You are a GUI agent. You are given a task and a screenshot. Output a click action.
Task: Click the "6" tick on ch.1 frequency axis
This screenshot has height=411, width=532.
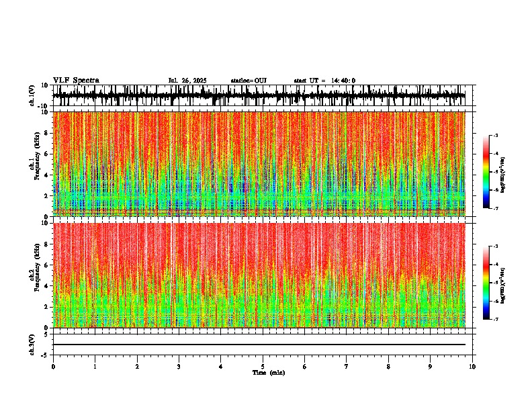47,154
